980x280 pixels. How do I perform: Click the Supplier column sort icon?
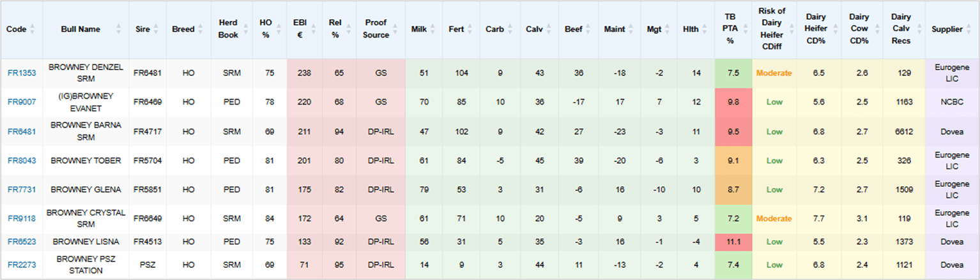coord(970,29)
